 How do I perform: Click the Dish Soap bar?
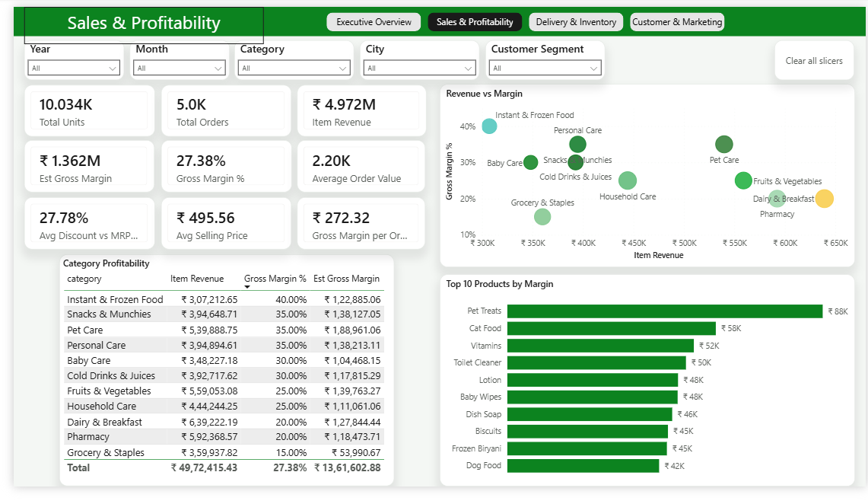[x=590, y=414]
